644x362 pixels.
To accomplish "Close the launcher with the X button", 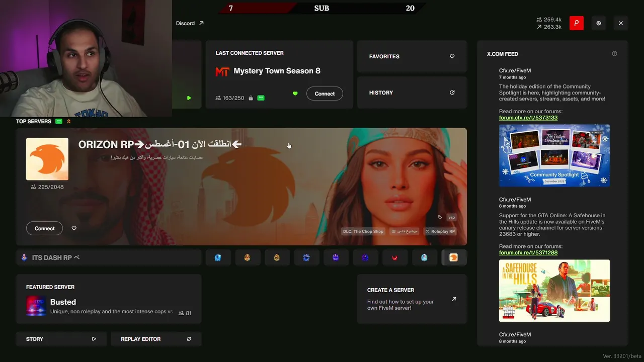I will 621,23.
